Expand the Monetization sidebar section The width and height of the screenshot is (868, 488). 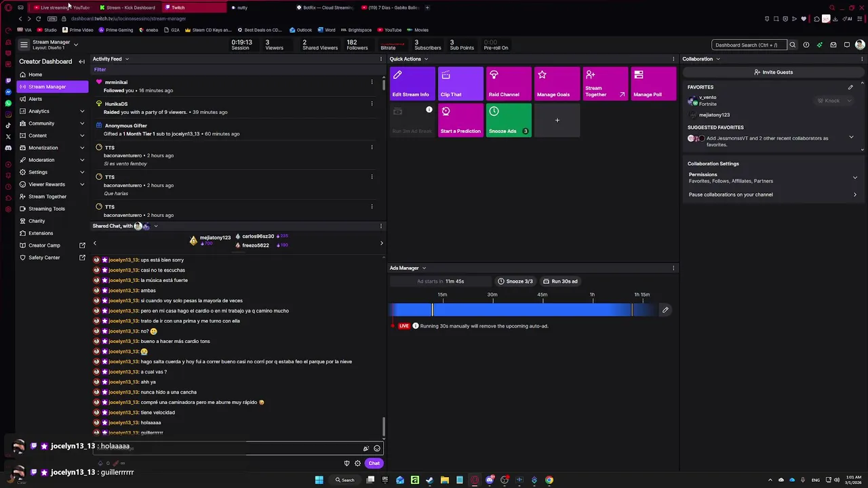[x=82, y=148]
